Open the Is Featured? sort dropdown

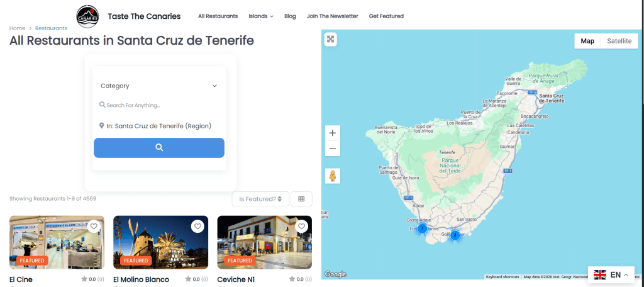click(260, 199)
